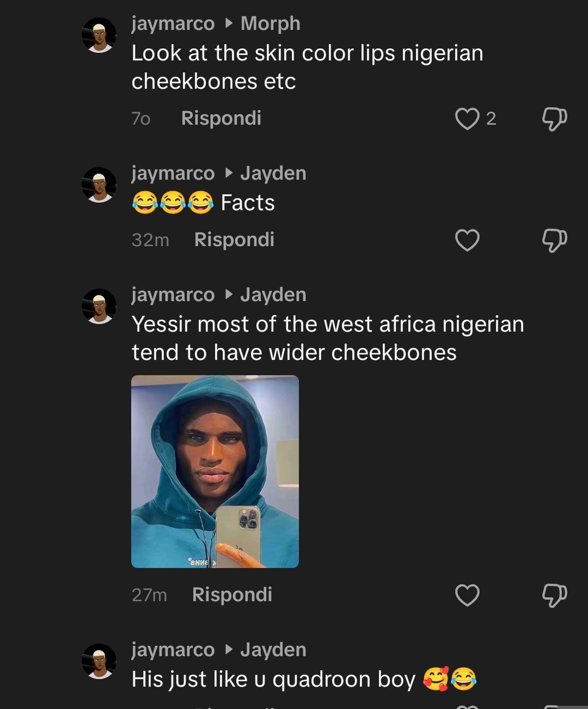The height and width of the screenshot is (709, 588).
Task: Tap Rispondi under the 7o comment
Action: pyautogui.click(x=221, y=118)
